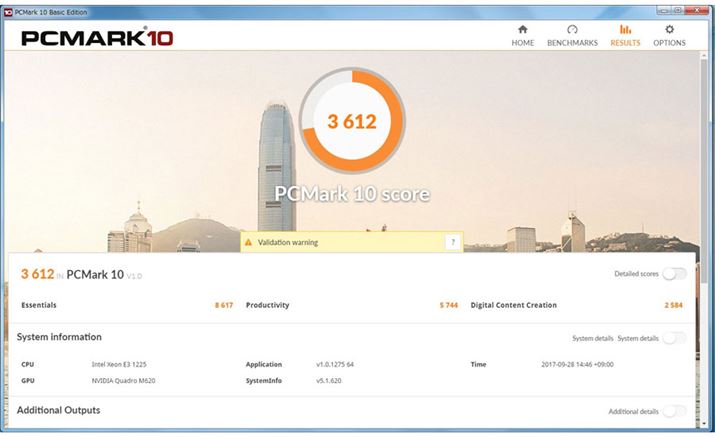Open the Productivity score entry
The width and height of the screenshot is (715, 437).
click(267, 305)
